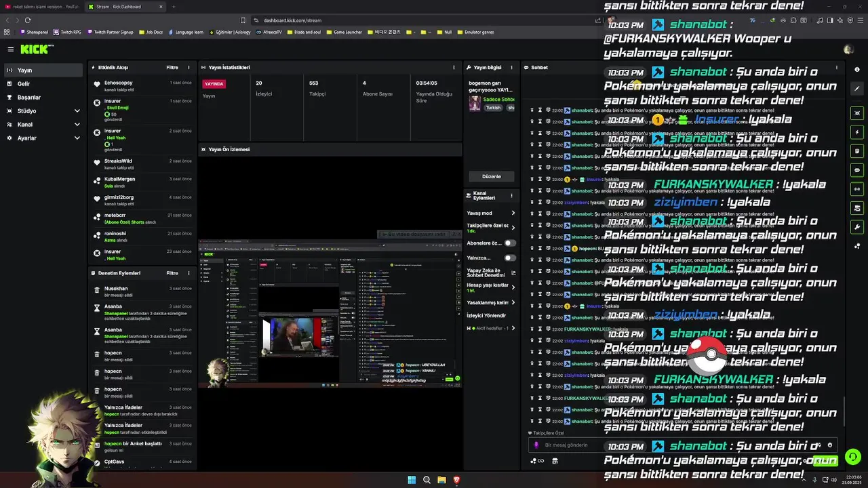
Task: Click the CptGavs moderation entry
Action: coord(144,464)
